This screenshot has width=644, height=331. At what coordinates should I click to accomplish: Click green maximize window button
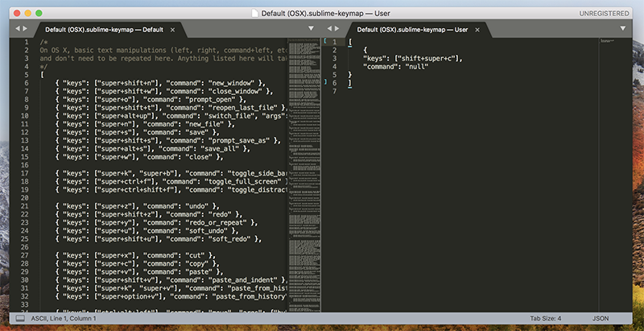pyautogui.click(x=39, y=13)
